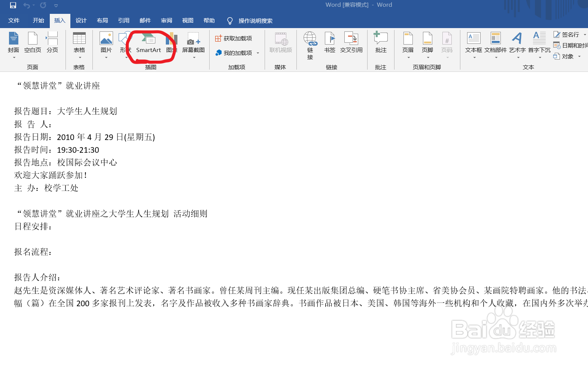This screenshot has width=588, height=368.
Task: Expand the Signature Line dropdown arrow
Action: (585, 34)
